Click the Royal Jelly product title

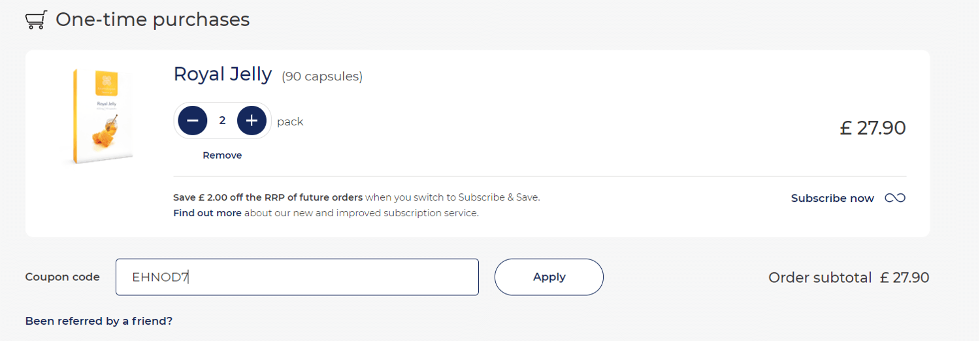pos(222,74)
